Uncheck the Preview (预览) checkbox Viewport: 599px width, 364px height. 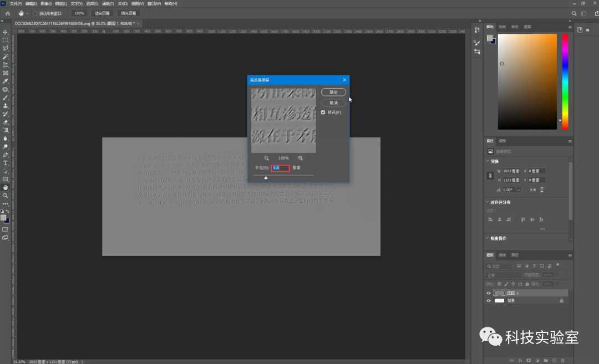(x=323, y=112)
